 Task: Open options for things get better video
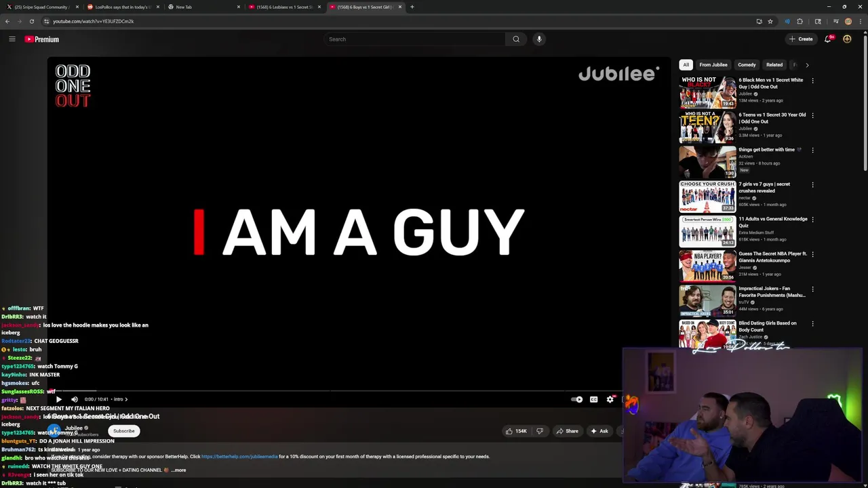click(812, 150)
